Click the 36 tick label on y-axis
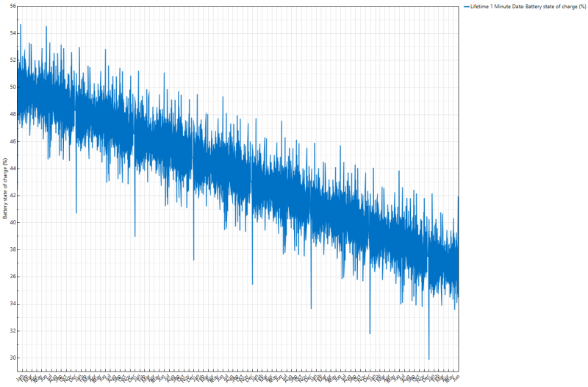The image size is (588, 387). 12,277
